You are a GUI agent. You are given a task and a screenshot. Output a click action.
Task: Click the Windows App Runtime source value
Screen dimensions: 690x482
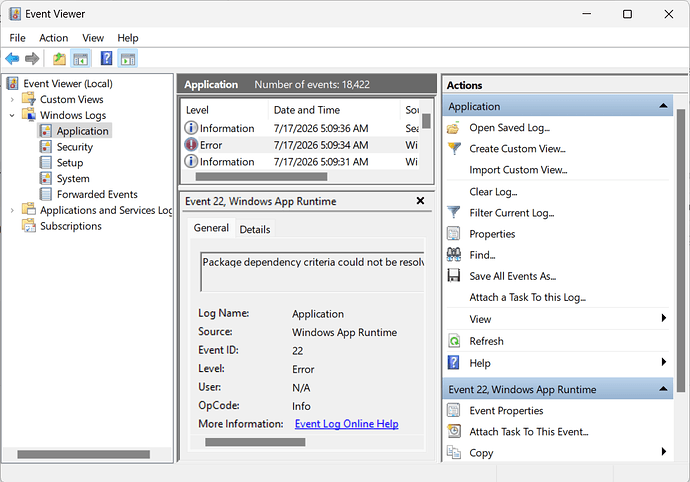pyautogui.click(x=345, y=332)
